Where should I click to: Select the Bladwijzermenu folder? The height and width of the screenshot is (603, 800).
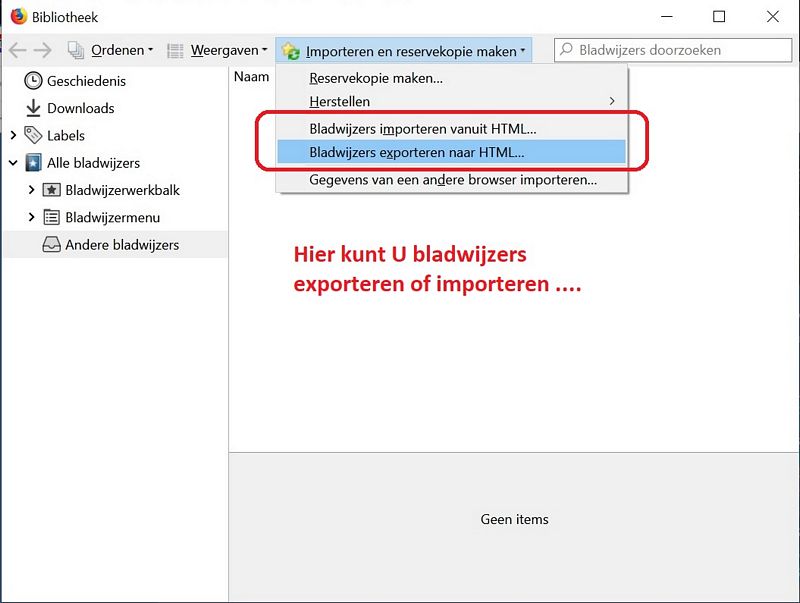113,217
